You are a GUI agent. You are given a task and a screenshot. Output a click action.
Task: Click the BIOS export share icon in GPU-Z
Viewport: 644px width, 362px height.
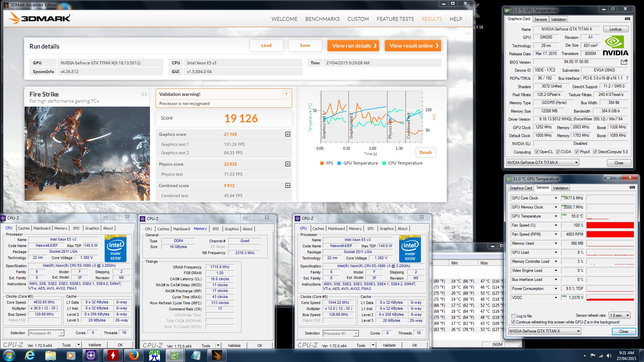624,62
